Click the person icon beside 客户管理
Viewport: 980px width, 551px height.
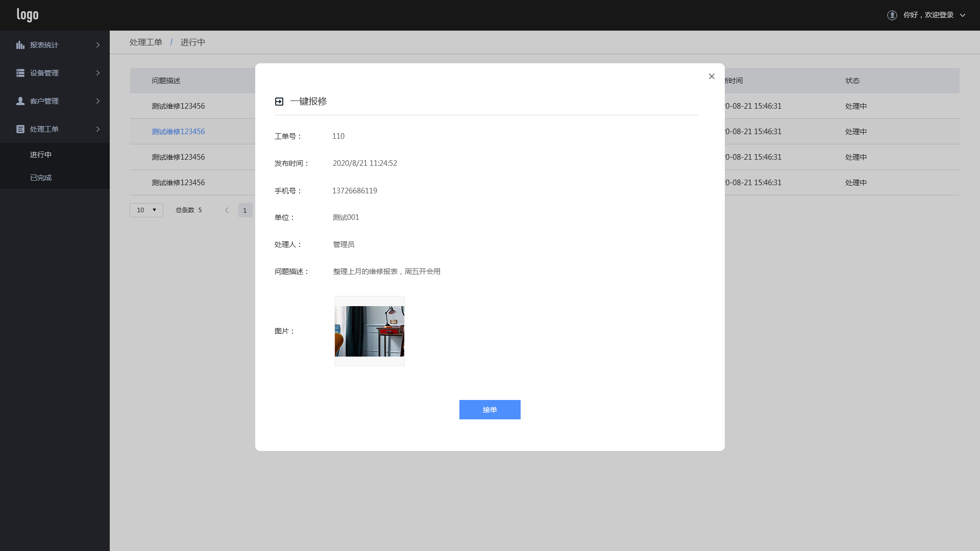point(20,101)
